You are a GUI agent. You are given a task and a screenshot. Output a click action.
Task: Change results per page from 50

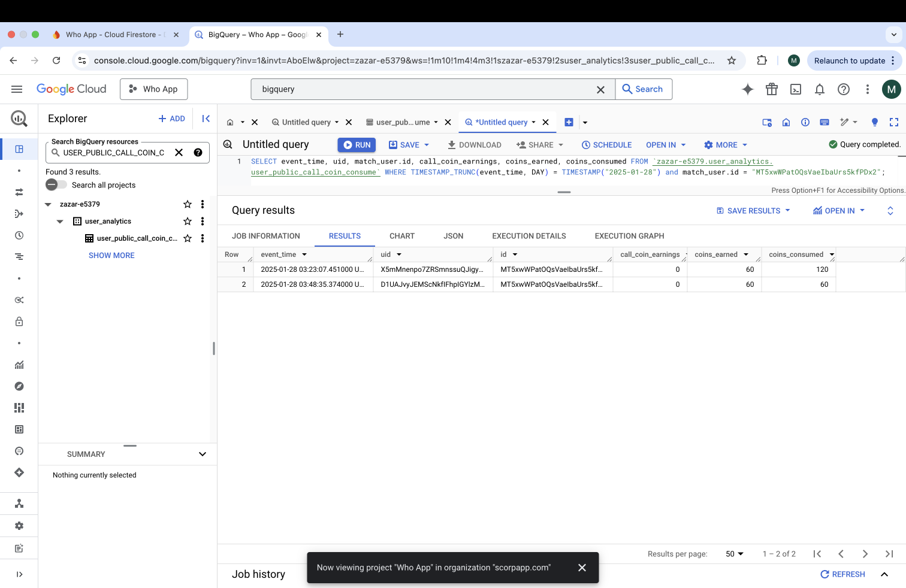pyautogui.click(x=734, y=554)
